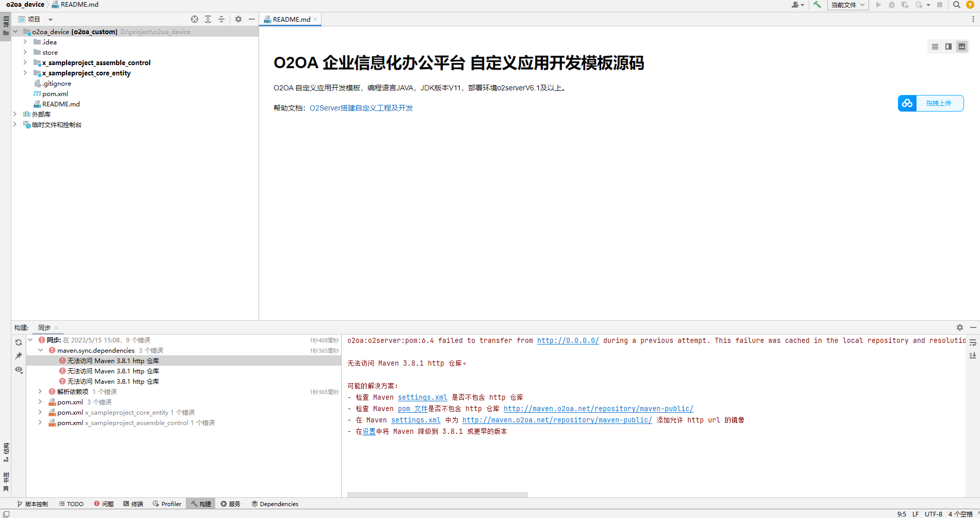Viewport: 980px width, 518px height.
Task: Open the Dependencies tool tab
Action: coord(275,504)
